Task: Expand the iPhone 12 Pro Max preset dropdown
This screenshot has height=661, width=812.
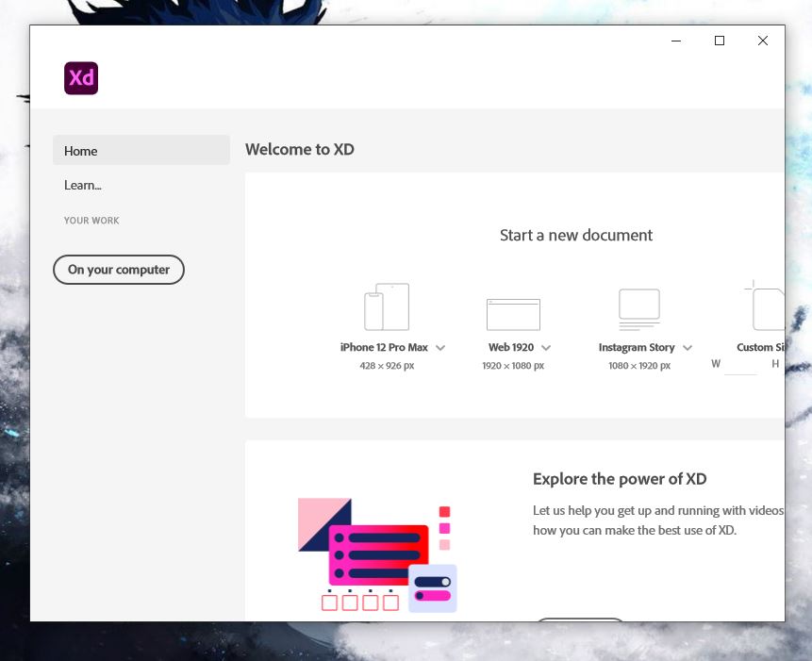Action: pyautogui.click(x=440, y=348)
